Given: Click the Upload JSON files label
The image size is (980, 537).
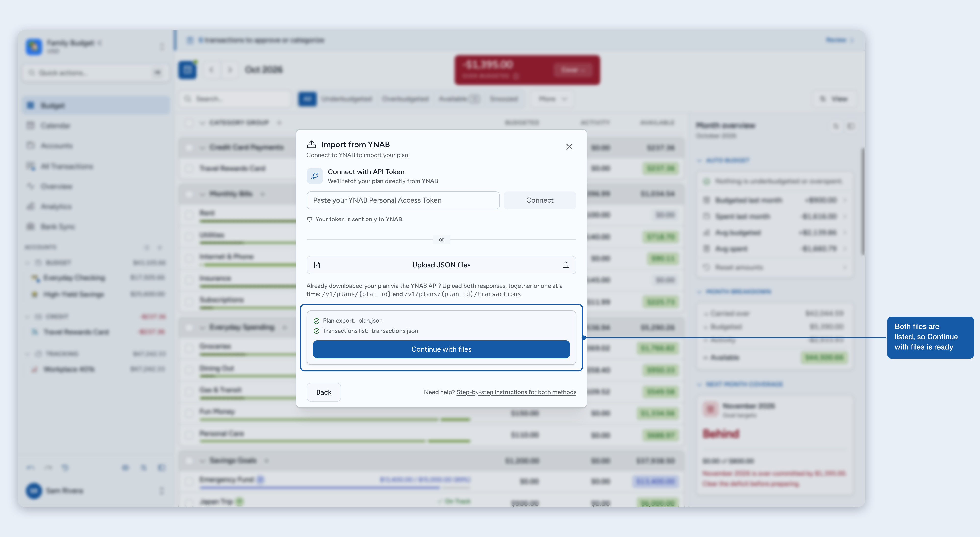Looking at the screenshot, I should click(x=441, y=265).
